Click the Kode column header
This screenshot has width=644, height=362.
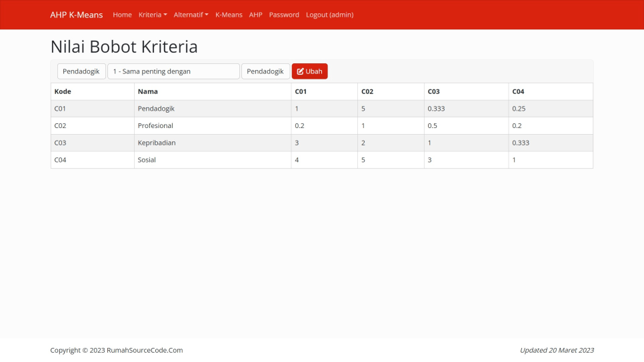pyautogui.click(x=63, y=91)
